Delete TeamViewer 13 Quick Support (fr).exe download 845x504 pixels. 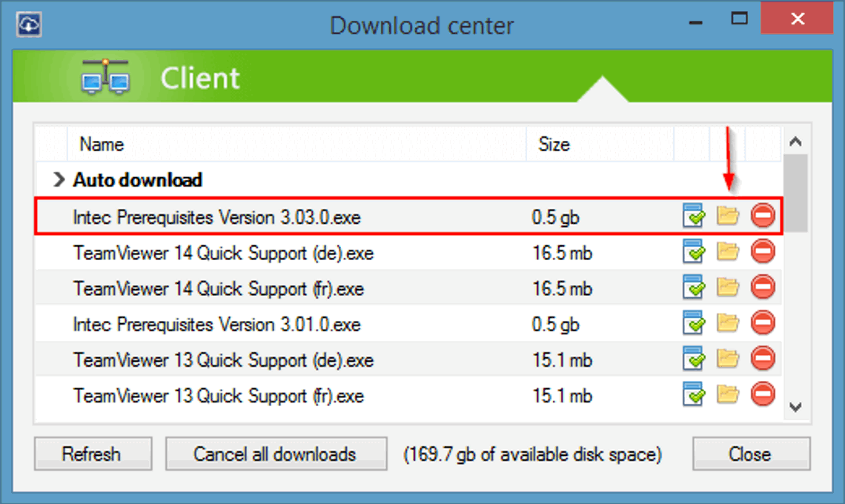click(x=763, y=394)
